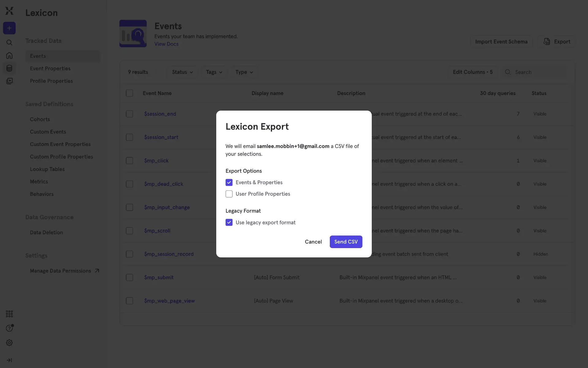This screenshot has width=588, height=368.
Task: Go to the home icon in left rail
Action: point(9,56)
